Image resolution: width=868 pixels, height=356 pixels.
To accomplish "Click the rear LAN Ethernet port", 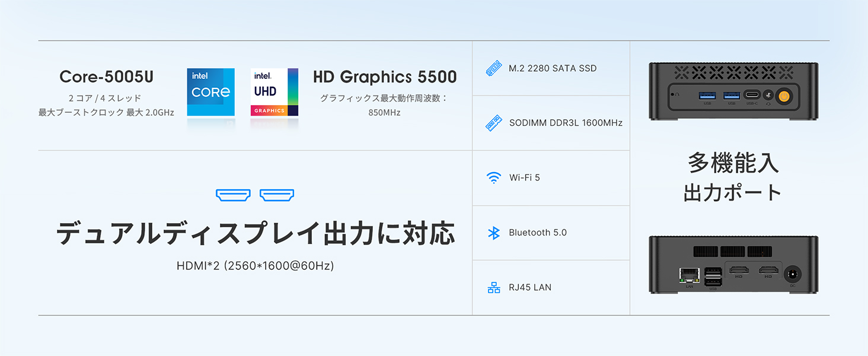I will point(690,275).
